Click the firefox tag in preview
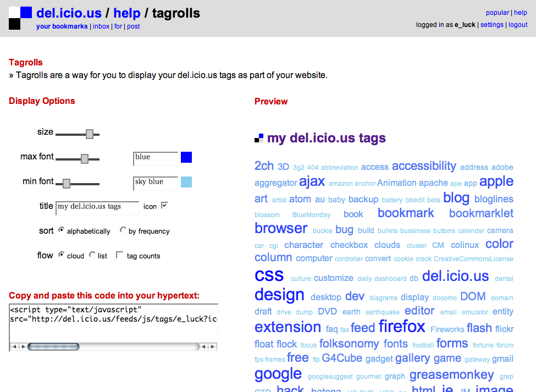Screen dimensions: 536x392 click(402, 327)
